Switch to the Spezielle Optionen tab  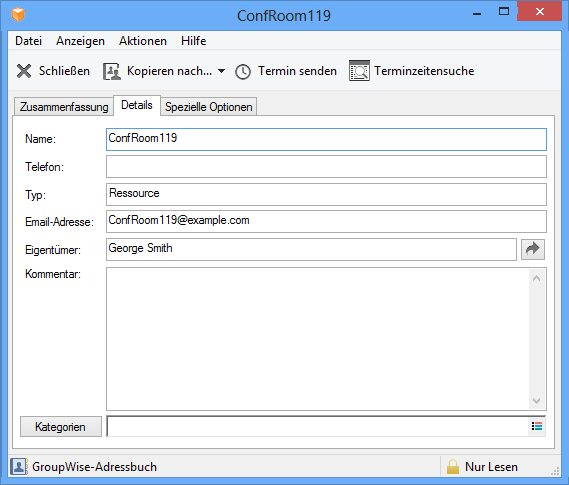tap(209, 107)
